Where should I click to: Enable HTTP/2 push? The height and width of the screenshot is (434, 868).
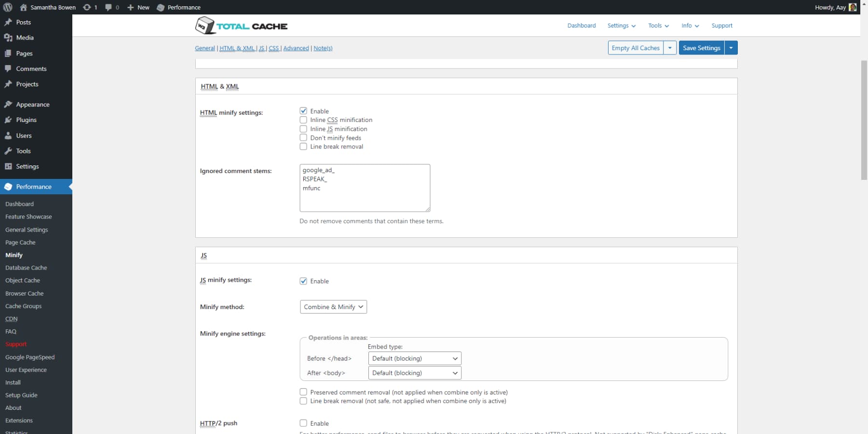304,422
